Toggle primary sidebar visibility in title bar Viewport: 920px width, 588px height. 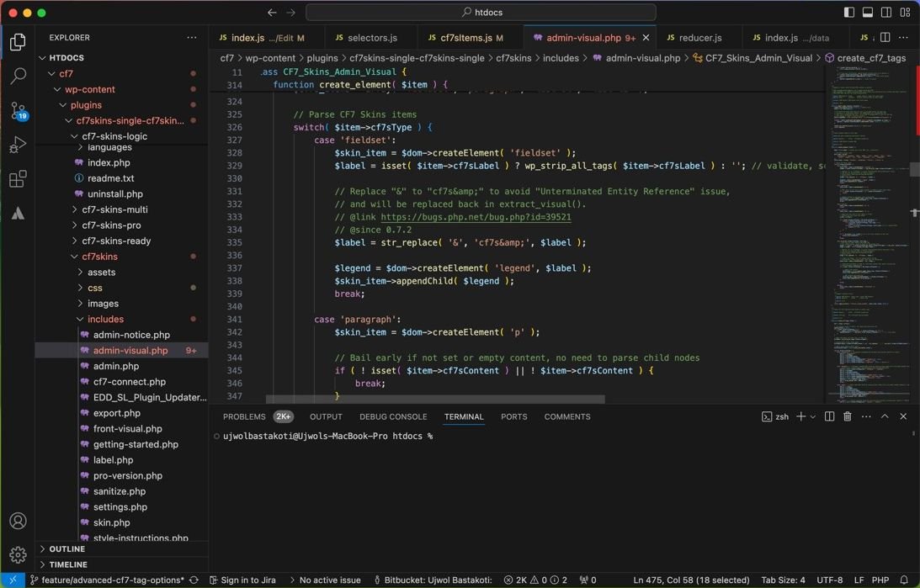[x=848, y=13]
